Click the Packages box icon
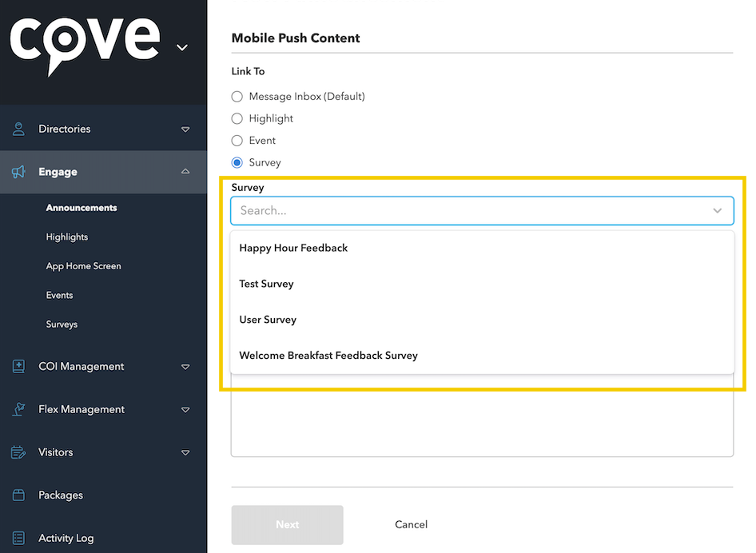Viewport: 756px width, 553px height. pyautogui.click(x=18, y=495)
